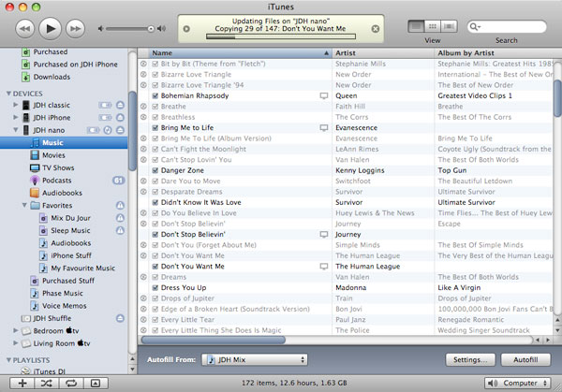Open Autofill Settings
The width and height of the screenshot is (562, 392).
click(x=470, y=360)
